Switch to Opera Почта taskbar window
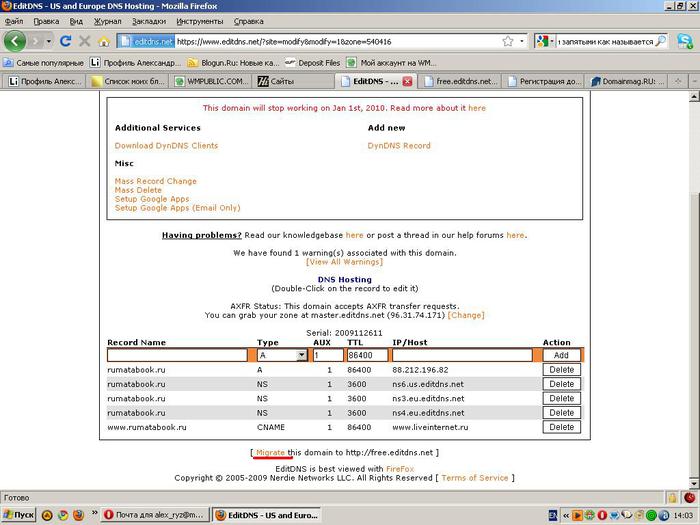The width and height of the screenshot is (700, 525). [154, 515]
